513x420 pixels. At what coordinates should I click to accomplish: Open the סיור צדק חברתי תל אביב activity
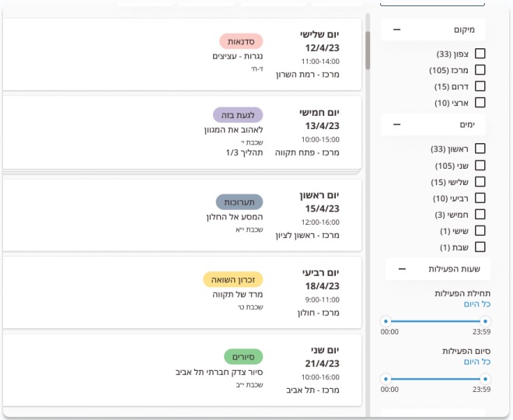point(219,373)
